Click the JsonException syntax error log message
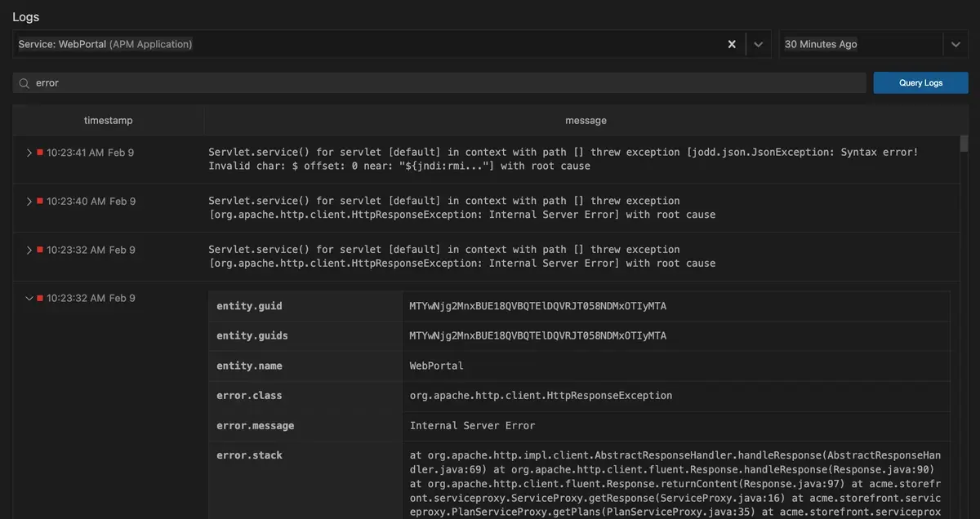The height and width of the screenshot is (519, 980). pyautogui.click(x=563, y=159)
